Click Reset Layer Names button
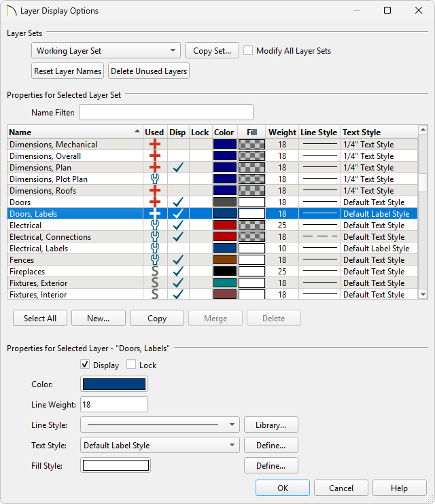Screen dimensions: 435x504 tap(67, 71)
